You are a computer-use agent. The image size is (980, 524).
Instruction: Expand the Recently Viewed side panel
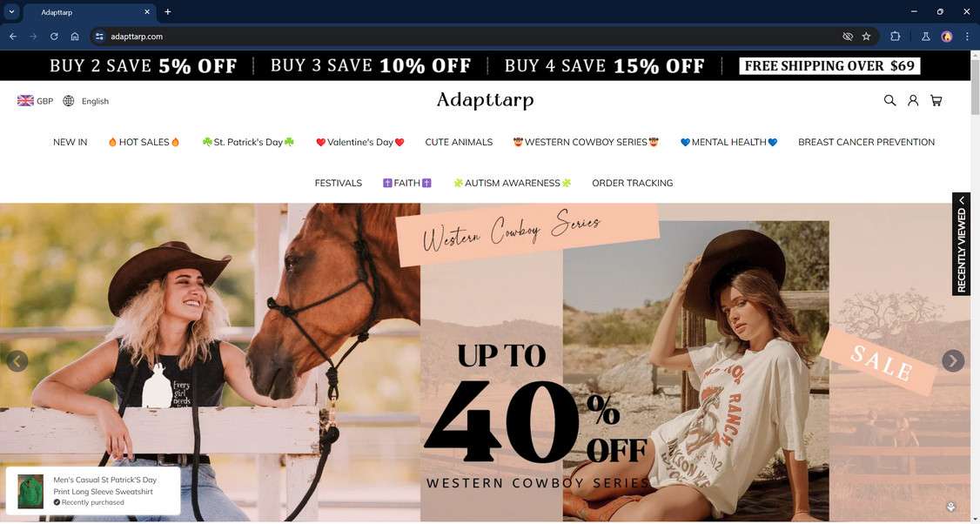point(961,243)
